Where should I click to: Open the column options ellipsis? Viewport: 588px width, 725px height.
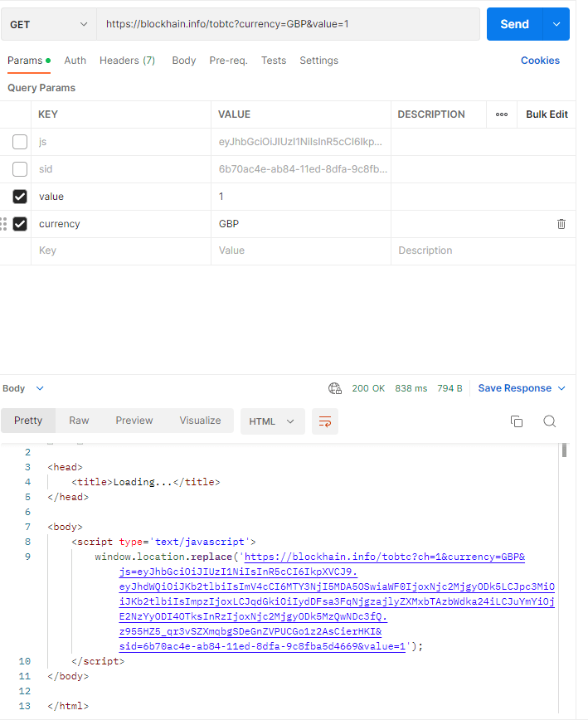tap(502, 114)
